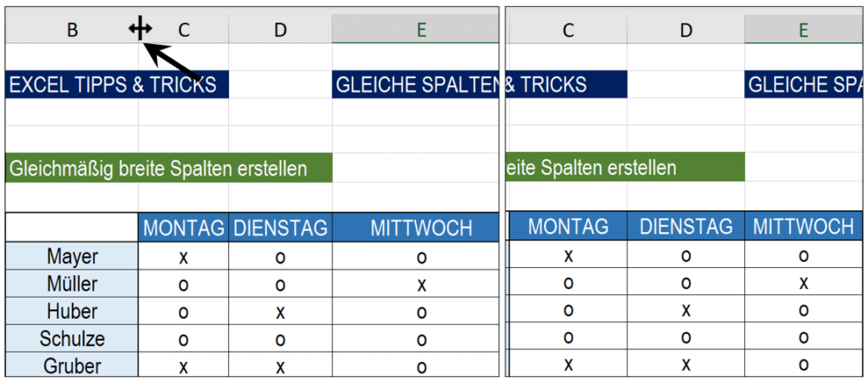Click the green Gleichmäßig breite Spalten erstellen cell
The width and height of the screenshot is (868, 384).
pos(169,168)
